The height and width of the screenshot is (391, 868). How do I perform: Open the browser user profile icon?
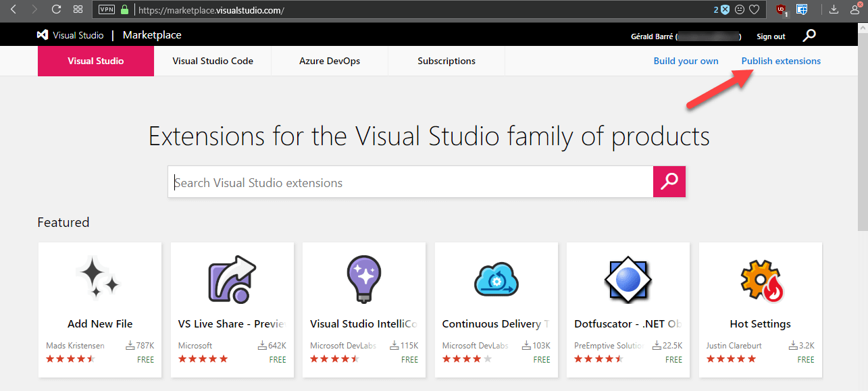[855, 9]
